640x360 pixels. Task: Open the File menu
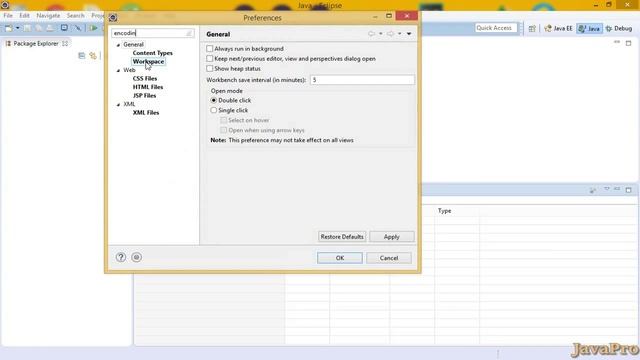(x=8, y=16)
